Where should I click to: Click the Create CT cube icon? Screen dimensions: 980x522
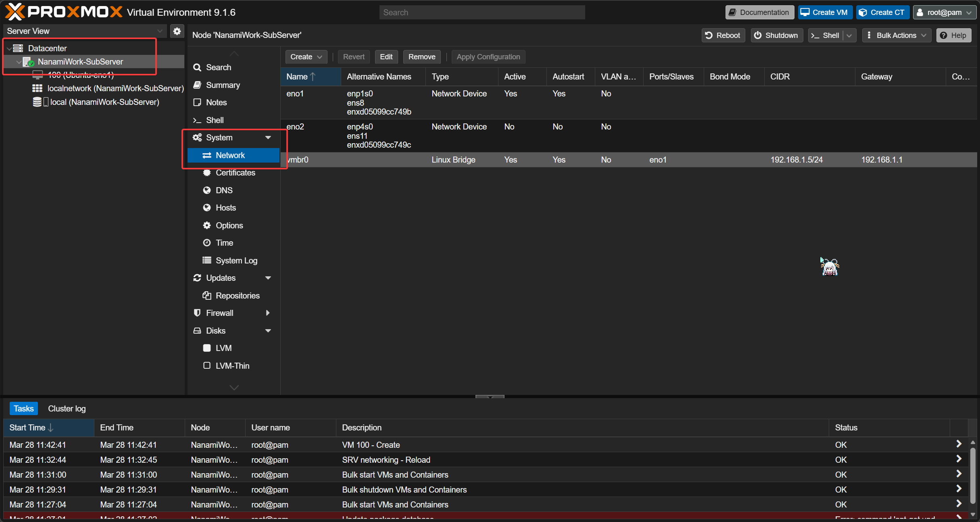point(863,13)
